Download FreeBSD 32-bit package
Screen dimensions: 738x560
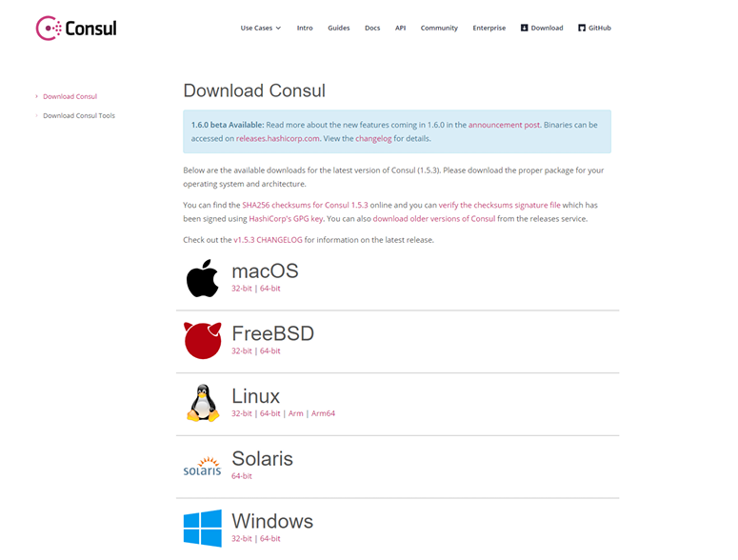tap(242, 351)
